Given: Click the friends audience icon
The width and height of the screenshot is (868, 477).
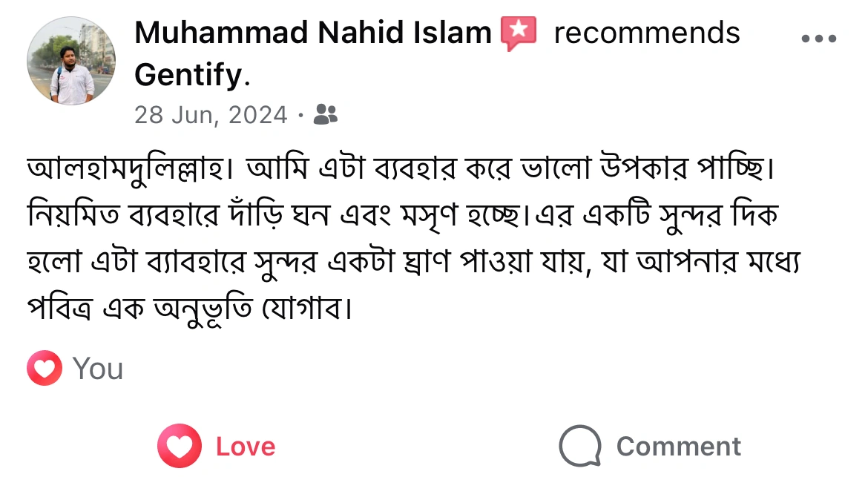Looking at the screenshot, I should (326, 114).
